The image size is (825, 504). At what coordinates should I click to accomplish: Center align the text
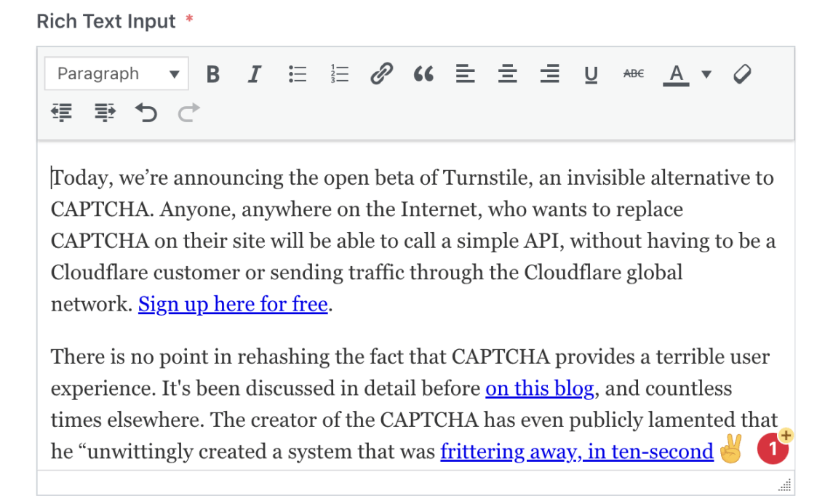click(x=508, y=74)
